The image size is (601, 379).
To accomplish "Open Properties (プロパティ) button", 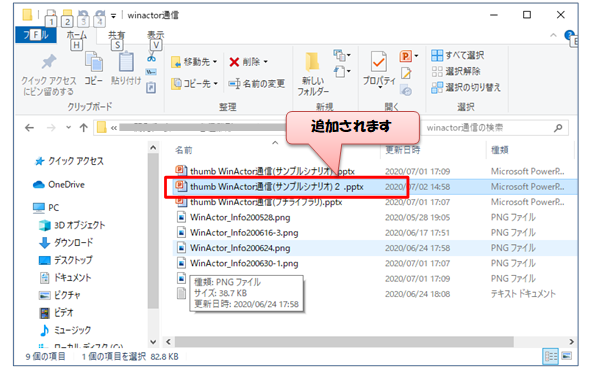I will click(379, 69).
